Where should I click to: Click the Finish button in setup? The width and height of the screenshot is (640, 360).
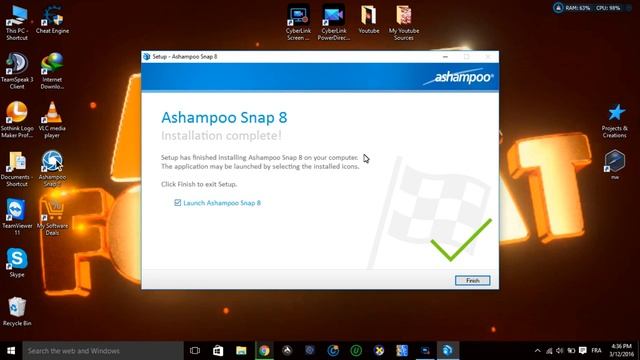(473, 280)
